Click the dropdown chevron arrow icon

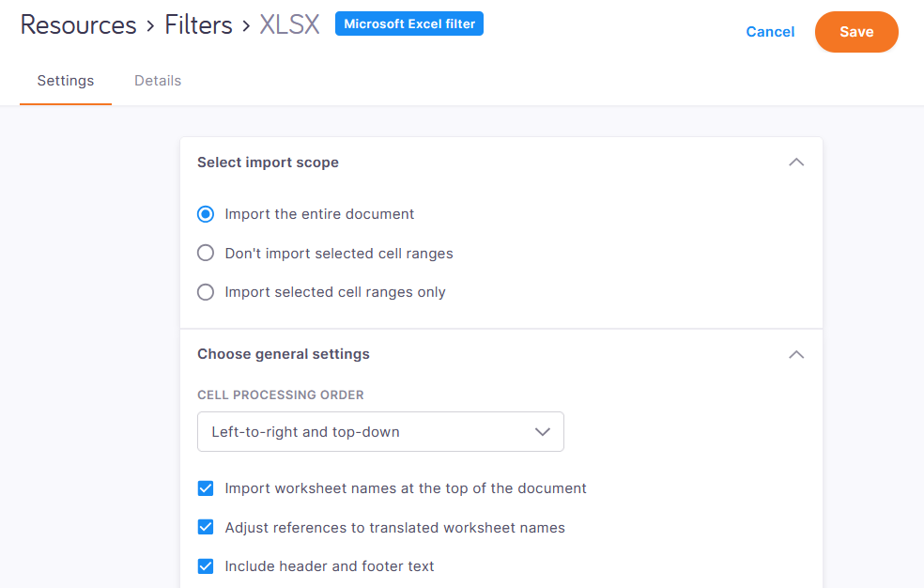point(542,432)
